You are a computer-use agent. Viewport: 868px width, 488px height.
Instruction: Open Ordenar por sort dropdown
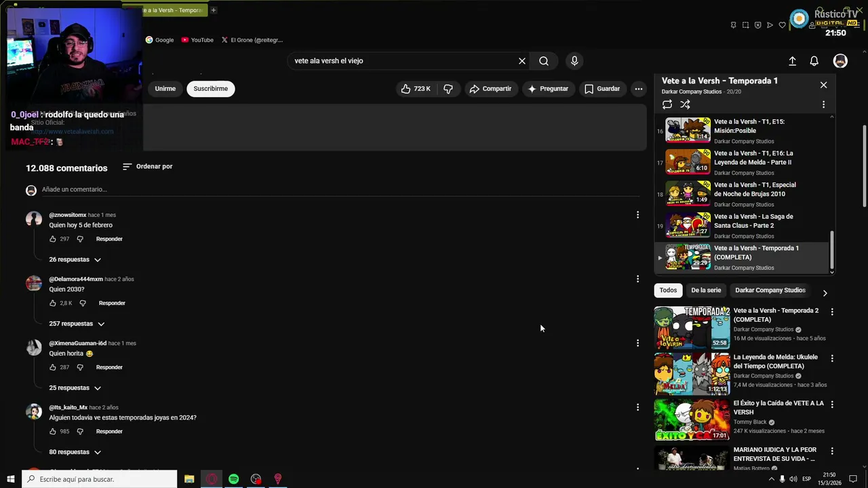[147, 166]
